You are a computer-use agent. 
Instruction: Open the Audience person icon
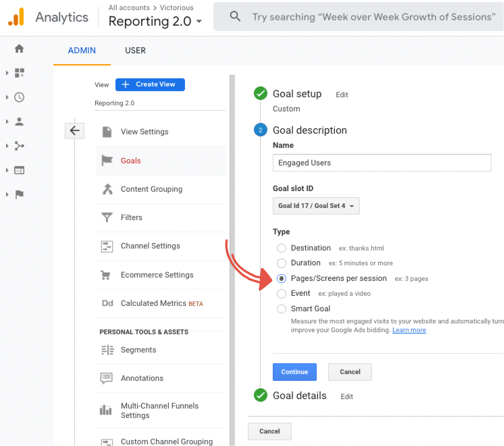[19, 122]
